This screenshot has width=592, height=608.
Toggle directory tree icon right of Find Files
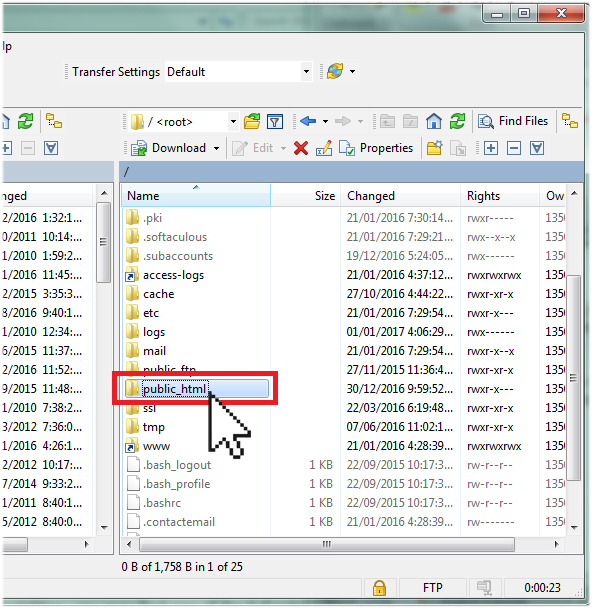570,121
